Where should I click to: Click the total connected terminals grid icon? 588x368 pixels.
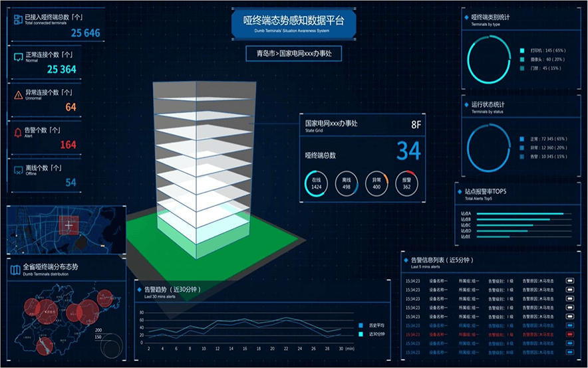(17, 19)
